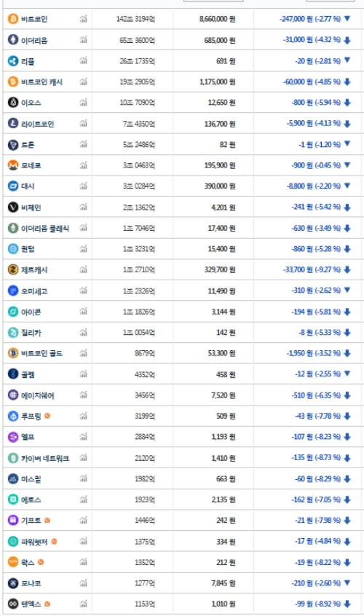
Task: Open the 아이콘 coin name link
Action: click(x=31, y=312)
